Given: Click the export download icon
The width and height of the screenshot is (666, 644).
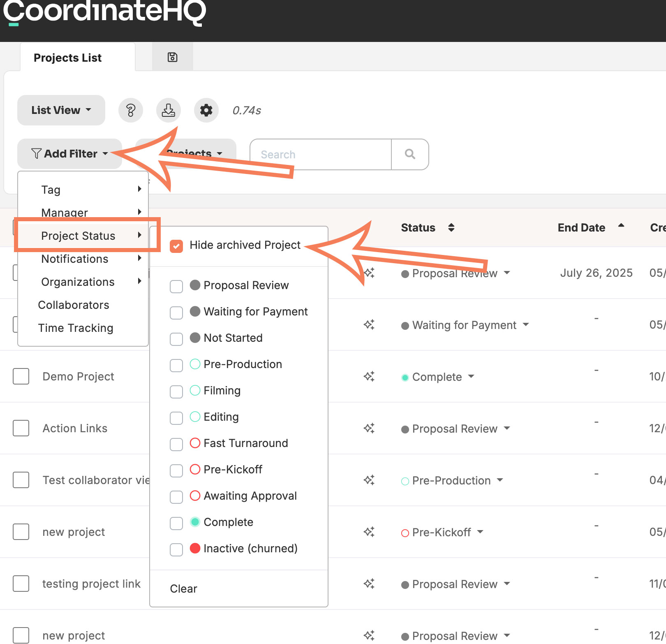Looking at the screenshot, I should pyautogui.click(x=169, y=110).
